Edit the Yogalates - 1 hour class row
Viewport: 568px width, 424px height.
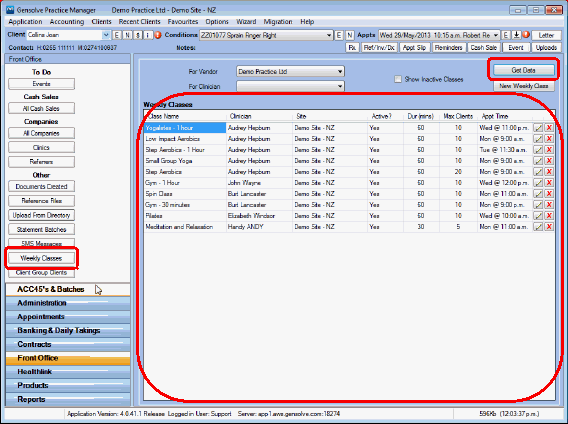(x=538, y=128)
